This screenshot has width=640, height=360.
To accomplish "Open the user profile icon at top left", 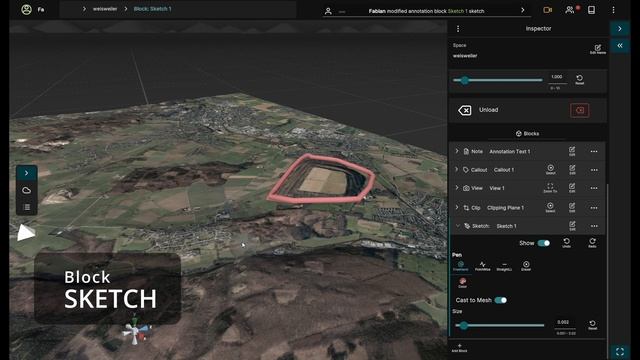I will (x=27, y=9).
